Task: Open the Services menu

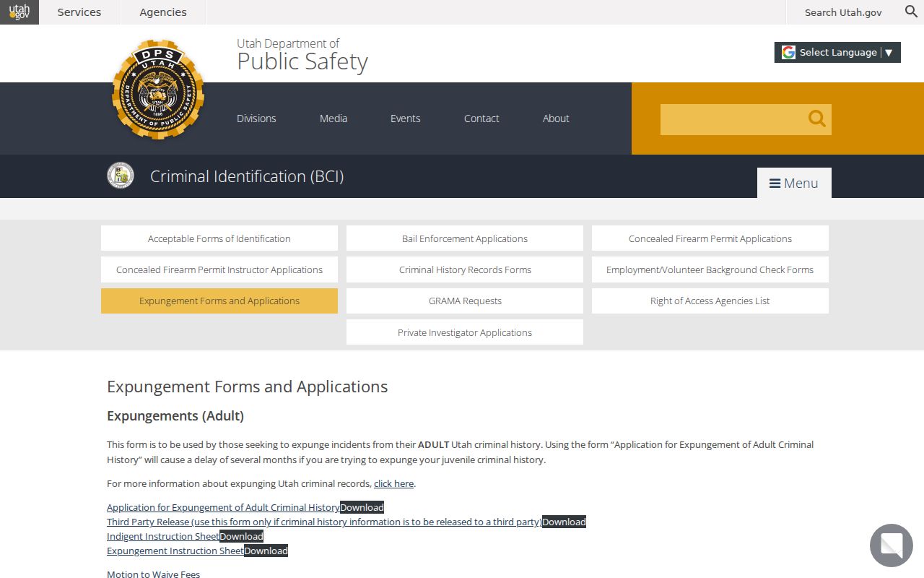Action: point(79,12)
